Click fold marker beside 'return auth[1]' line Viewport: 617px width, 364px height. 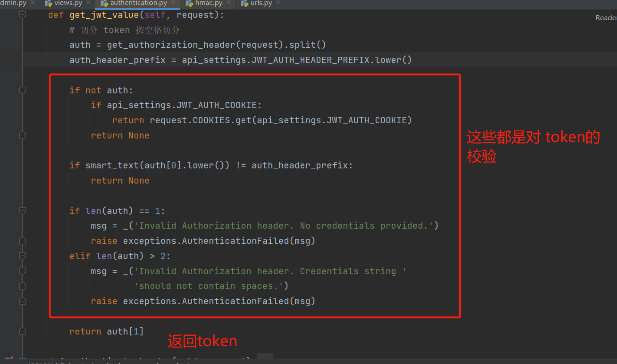22,331
